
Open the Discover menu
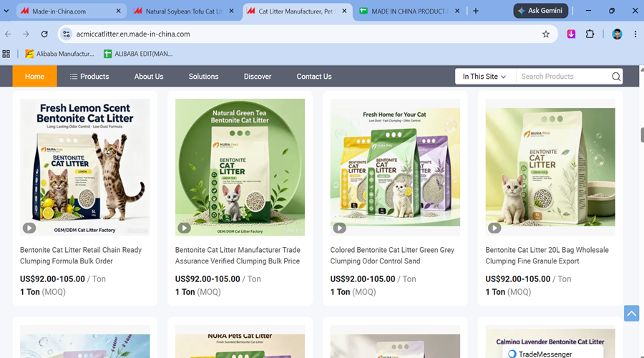258,77
